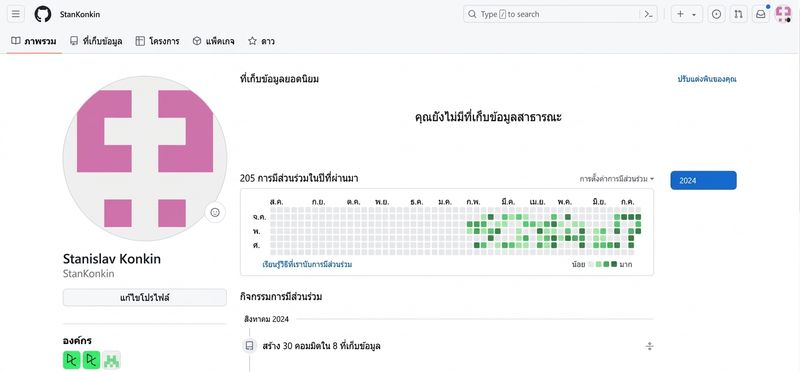Switch to the ภาพรวม tab
800x372 pixels.
point(34,41)
